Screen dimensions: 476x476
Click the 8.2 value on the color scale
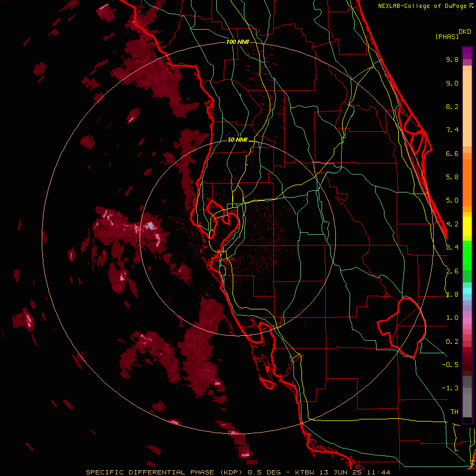pos(452,106)
